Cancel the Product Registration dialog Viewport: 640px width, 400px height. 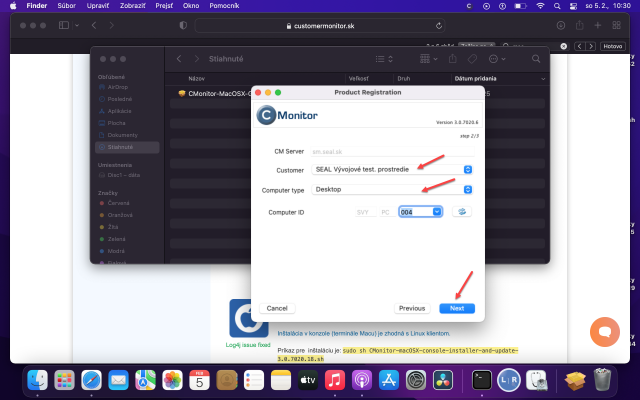(277, 308)
